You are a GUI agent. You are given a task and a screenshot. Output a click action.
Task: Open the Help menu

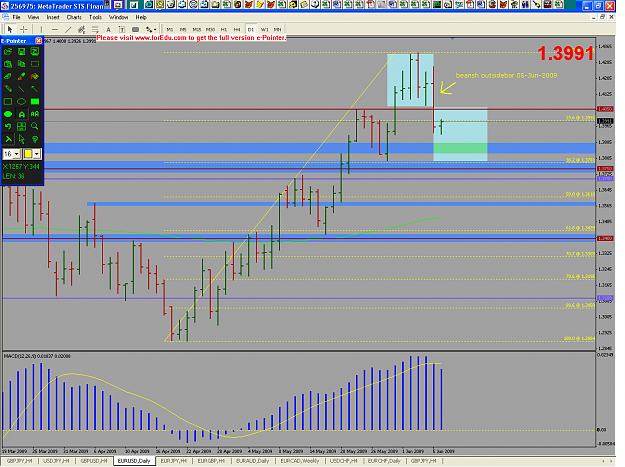[141, 17]
